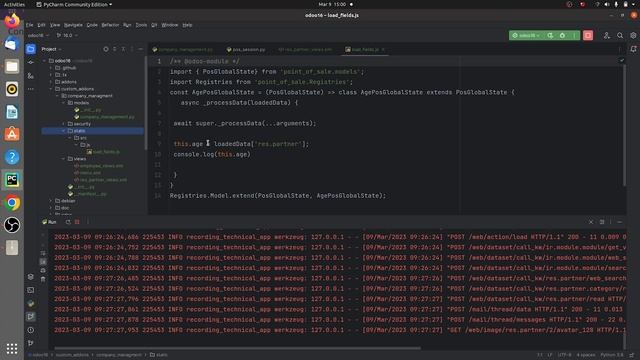The height and width of the screenshot is (360, 640).
Task: Click the 4 spaces indent setting in status bar
Action: [x=585, y=355]
